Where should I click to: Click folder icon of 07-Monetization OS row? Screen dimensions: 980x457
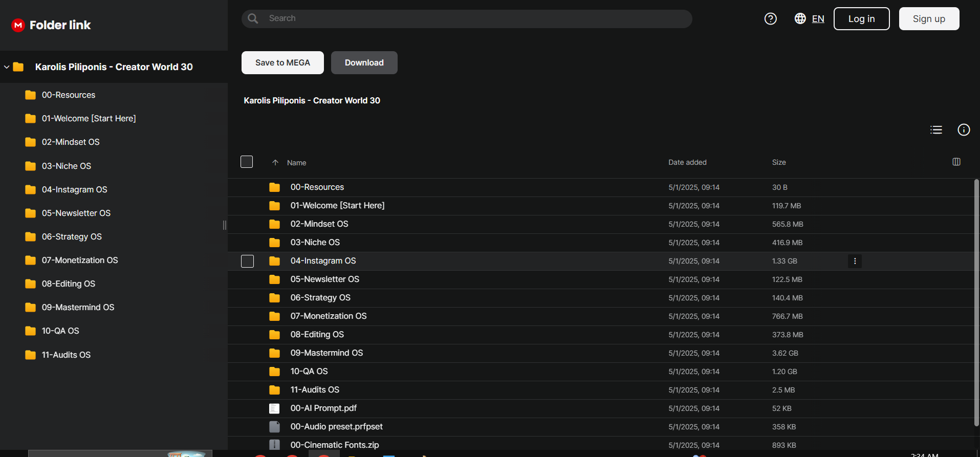tap(275, 316)
